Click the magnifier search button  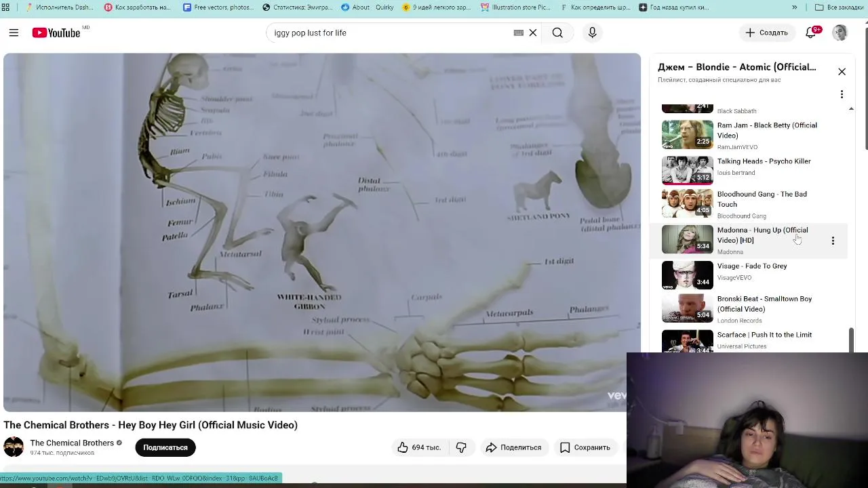[x=557, y=33]
